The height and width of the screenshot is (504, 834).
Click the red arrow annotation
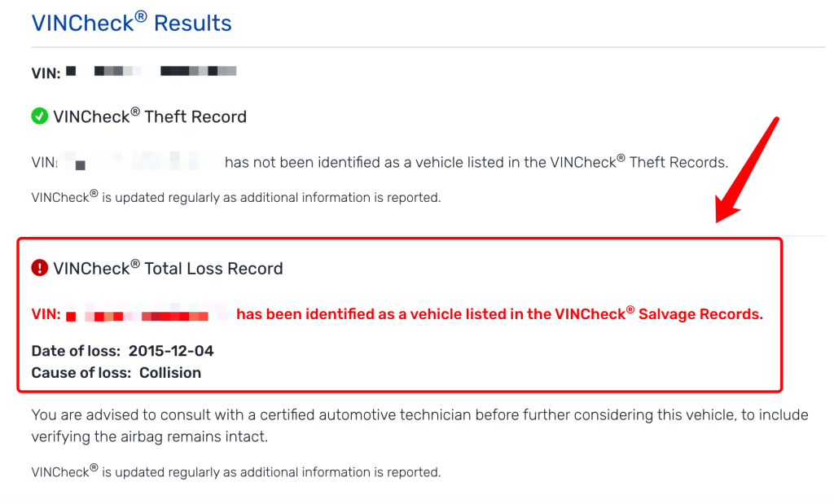(x=747, y=169)
